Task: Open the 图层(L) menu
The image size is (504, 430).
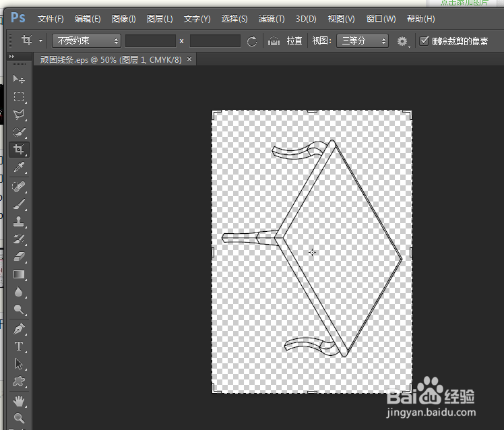Action: point(160,19)
